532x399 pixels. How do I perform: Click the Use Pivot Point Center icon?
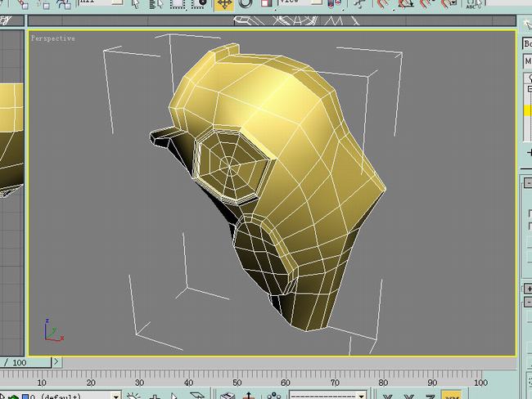pyautogui.click(x=334, y=3)
